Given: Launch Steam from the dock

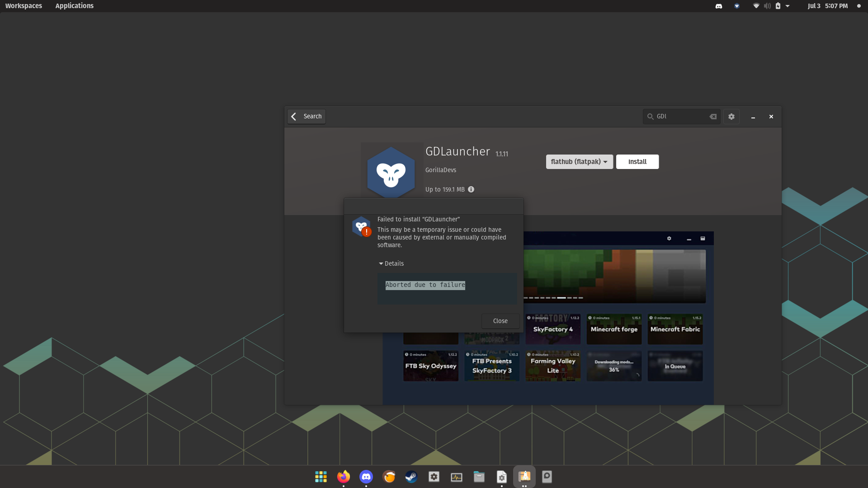Looking at the screenshot, I should [411, 477].
